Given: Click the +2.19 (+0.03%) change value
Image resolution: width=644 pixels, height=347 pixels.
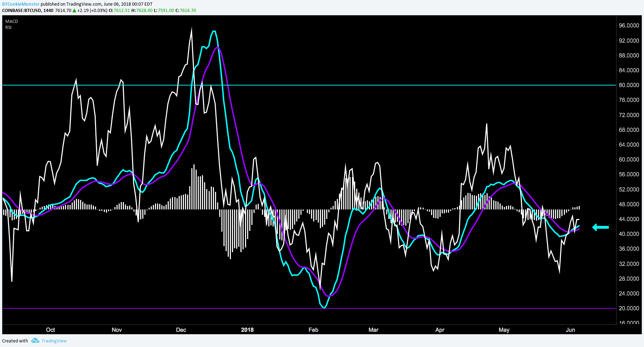Looking at the screenshot, I should [92, 11].
